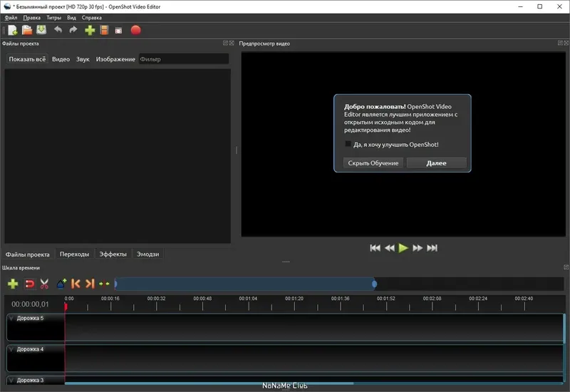This screenshot has width=570, height=392.
Task: Filter files by Видео
Action: 61,59
